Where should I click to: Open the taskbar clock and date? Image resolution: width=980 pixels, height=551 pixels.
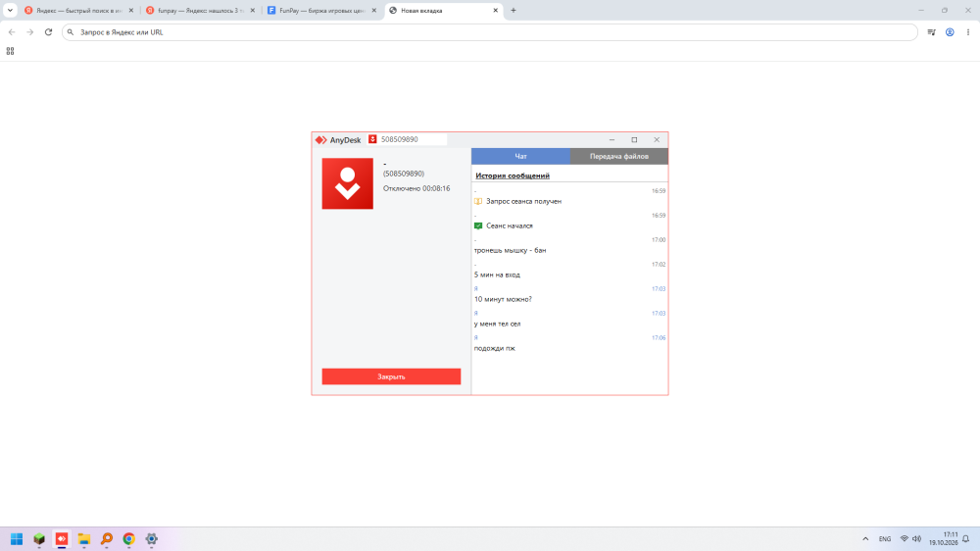pyautogui.click(x=943, y=539)
